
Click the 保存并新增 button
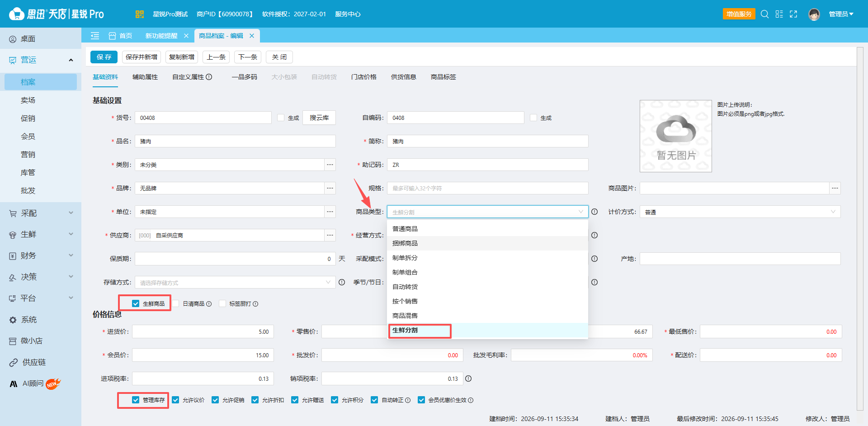142,57
